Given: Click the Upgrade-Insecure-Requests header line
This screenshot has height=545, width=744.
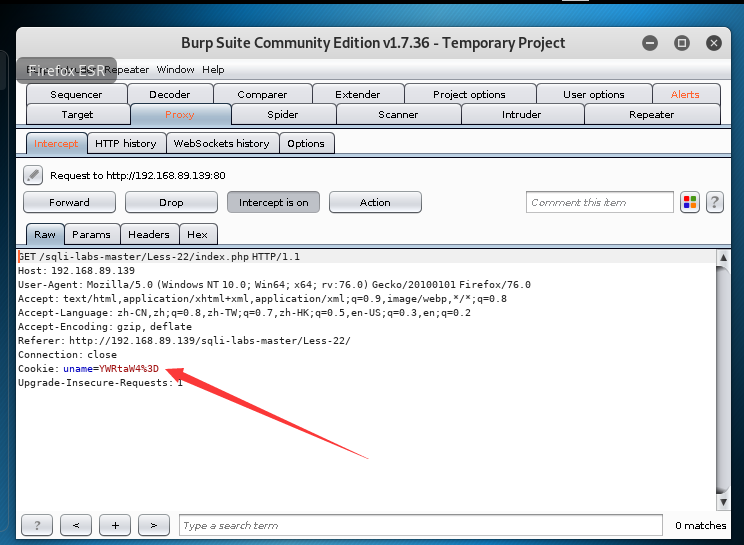Looking at the screenshot, I should coord(100,383).
